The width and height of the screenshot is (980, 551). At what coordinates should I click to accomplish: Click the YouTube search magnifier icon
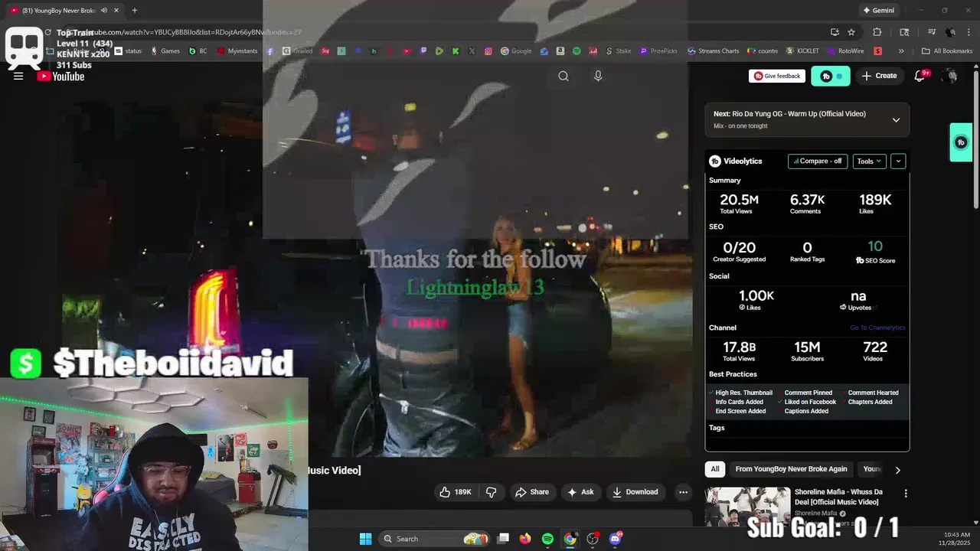point(563,76)
